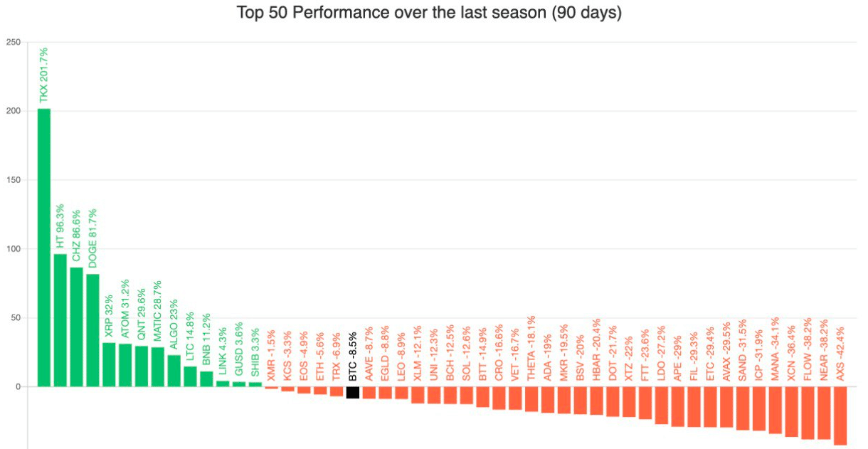Click the XRP 32% bar
The height and width of the screenshot is (449, 868).
109,365
